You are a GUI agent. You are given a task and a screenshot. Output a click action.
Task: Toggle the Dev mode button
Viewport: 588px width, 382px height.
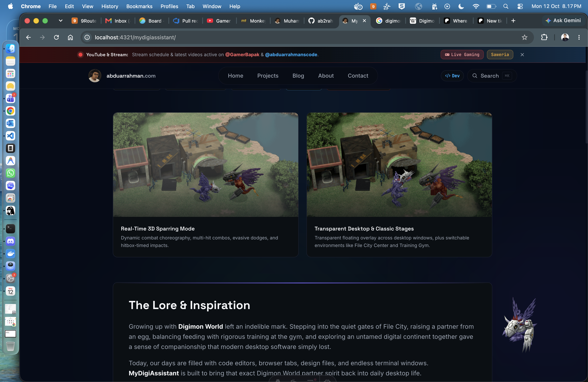click(452, 76)
